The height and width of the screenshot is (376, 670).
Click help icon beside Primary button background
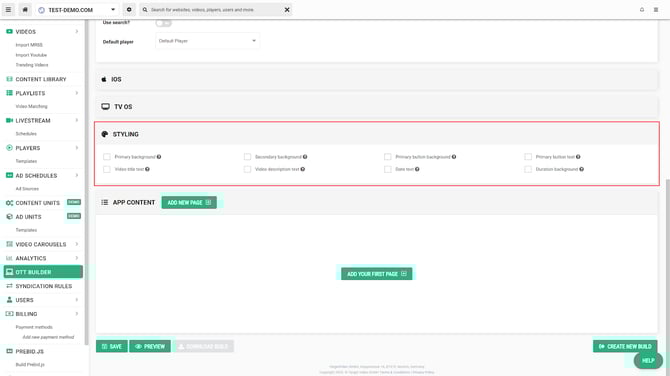tap(454, 157)
